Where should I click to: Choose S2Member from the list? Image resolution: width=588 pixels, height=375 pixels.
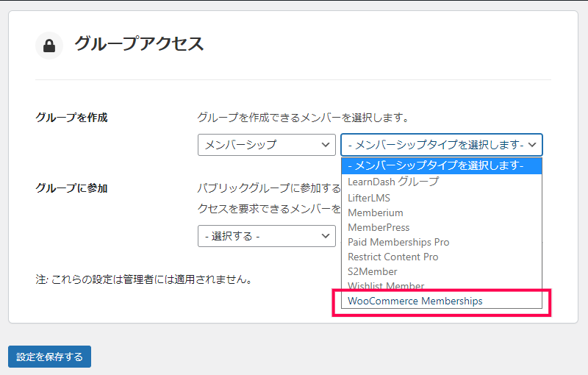click(442, 271)
